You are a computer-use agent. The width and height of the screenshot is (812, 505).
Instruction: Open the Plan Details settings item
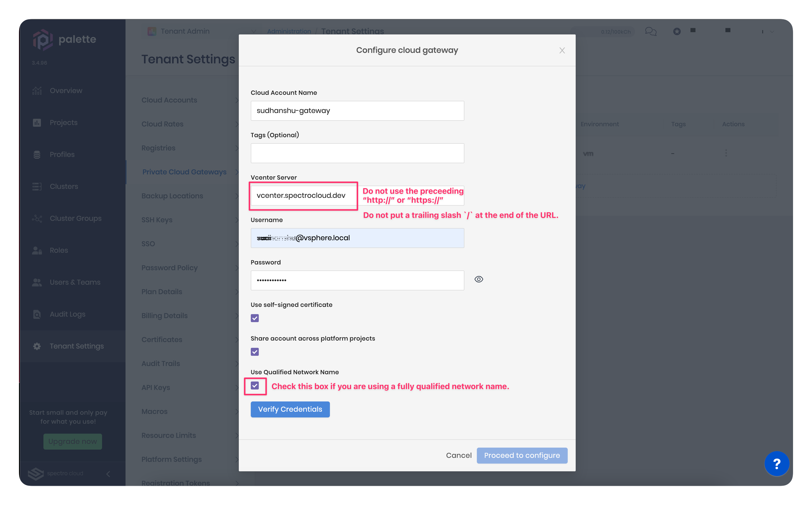click(x=162, y=292)
